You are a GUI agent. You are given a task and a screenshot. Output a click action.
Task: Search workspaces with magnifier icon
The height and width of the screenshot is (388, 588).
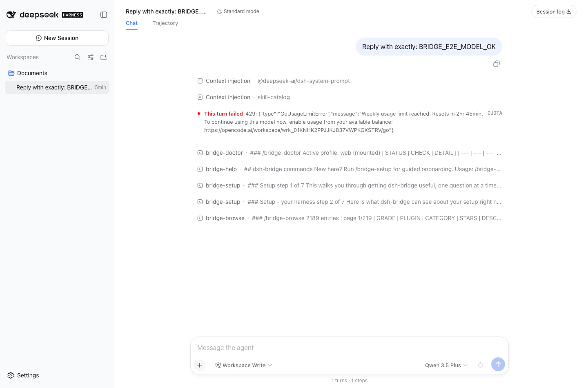pyautogui.click(x=78, y=57)
